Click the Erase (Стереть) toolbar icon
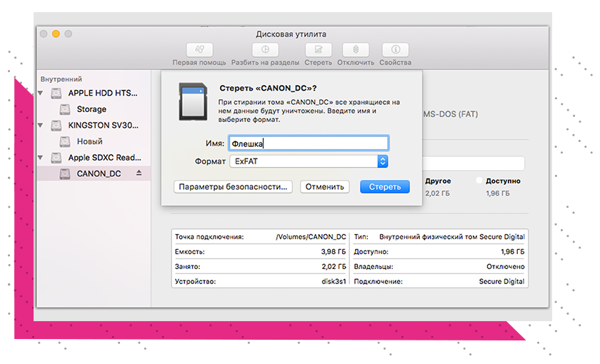The image size is (600, 364). (x=318, y=50)
